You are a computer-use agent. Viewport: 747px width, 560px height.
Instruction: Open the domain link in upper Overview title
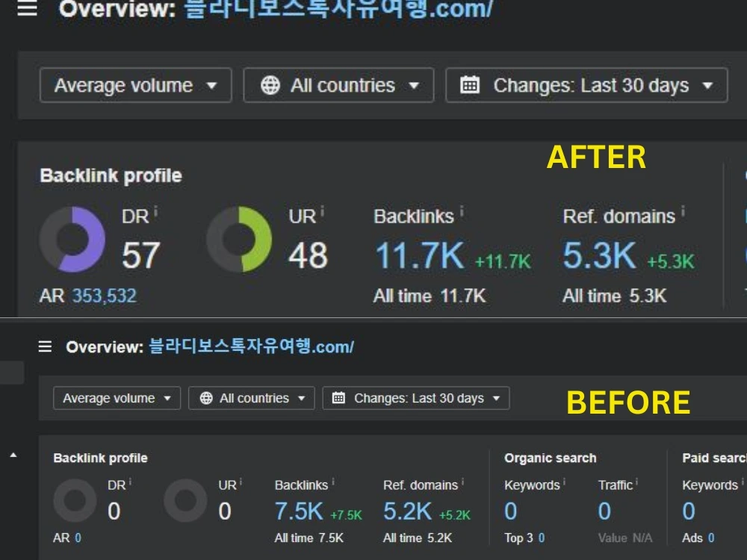[338, 8]
